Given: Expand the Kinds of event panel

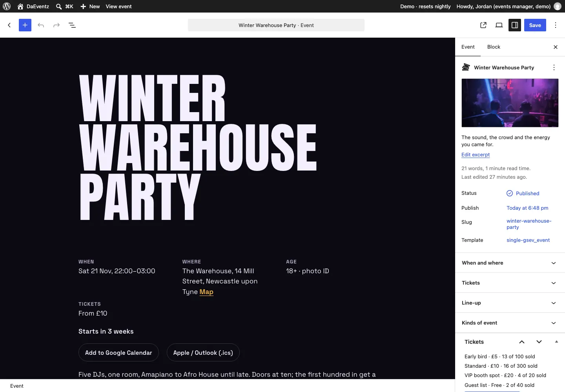Looking at the screenshot, I should pyautogui.click(x=510, y=323).
